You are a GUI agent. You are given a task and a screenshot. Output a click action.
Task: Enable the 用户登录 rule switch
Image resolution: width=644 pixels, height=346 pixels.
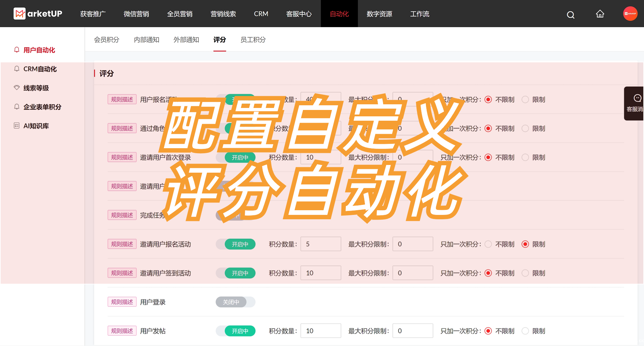235,302
